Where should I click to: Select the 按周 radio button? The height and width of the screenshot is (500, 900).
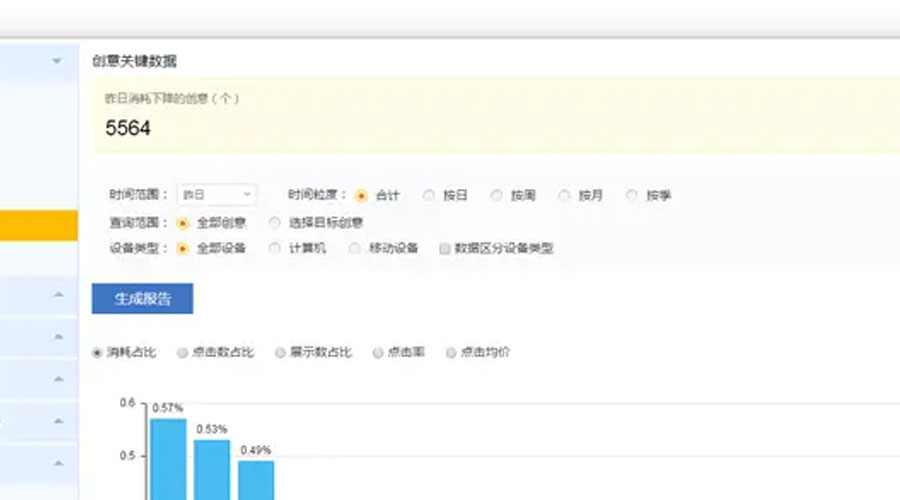click(x=497, y=196)
